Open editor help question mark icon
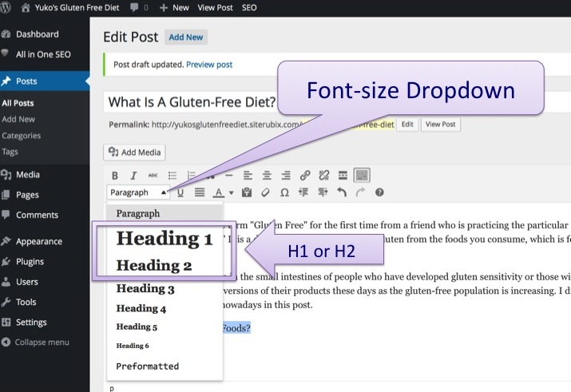This screenshot has height=392, width=571. 379,192
